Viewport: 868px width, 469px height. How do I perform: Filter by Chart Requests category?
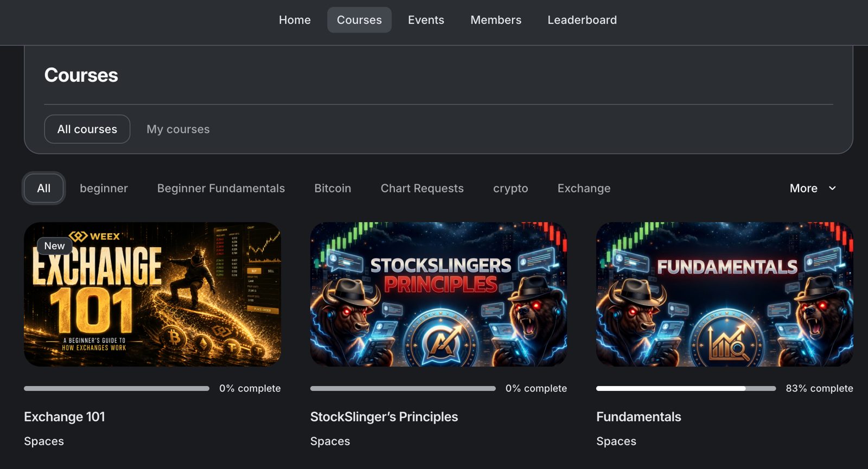[422, 188]
